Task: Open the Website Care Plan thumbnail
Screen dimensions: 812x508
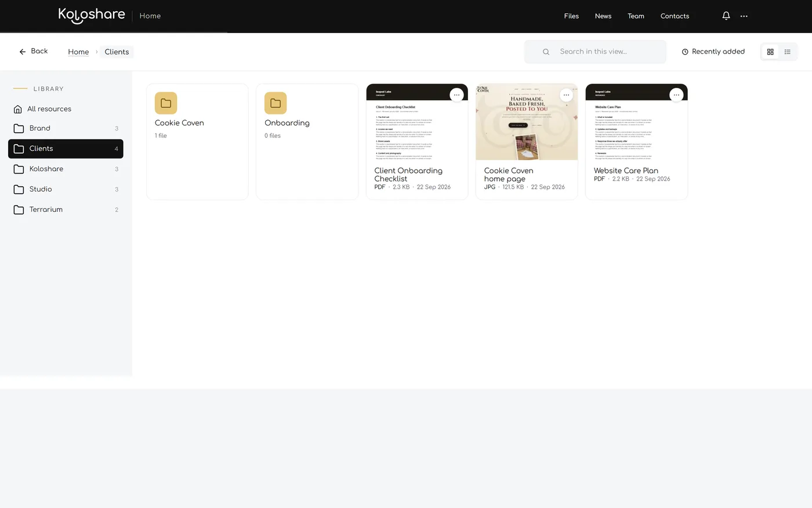Action: point(636,122)
